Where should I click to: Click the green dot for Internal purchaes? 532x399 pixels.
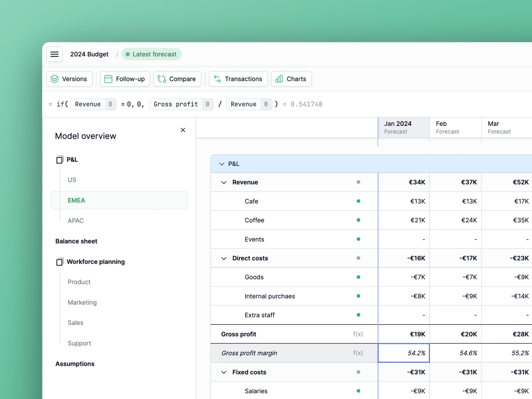pos(358,296)
